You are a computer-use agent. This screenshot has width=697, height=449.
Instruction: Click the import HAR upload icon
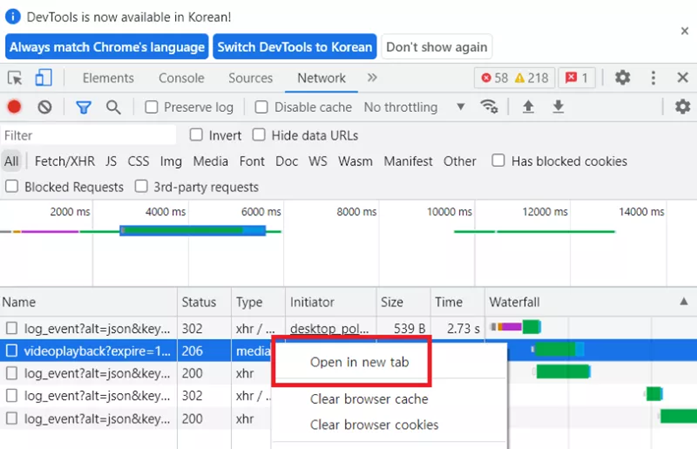528,107
